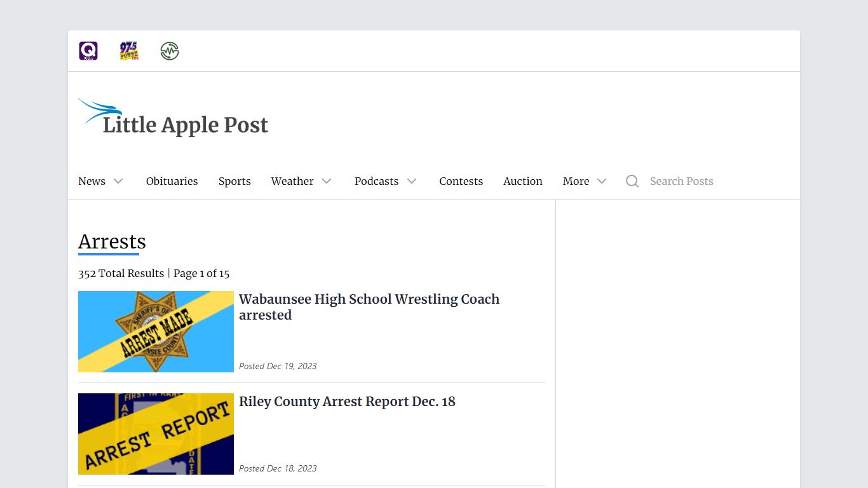Open the Podcasts menu item
The width and height of the screenshot is (868, 488).
pyautogui.click(x=376, y=181)
